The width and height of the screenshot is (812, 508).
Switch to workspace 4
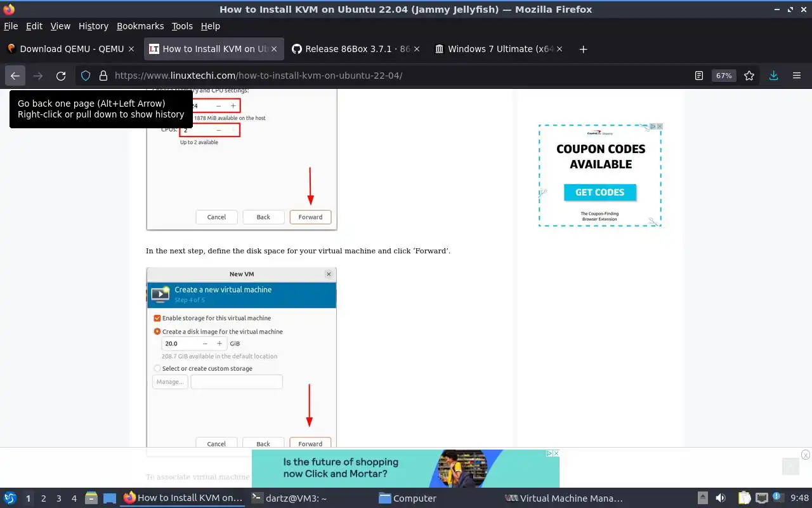pyautogui.click(x=74, y=498)
